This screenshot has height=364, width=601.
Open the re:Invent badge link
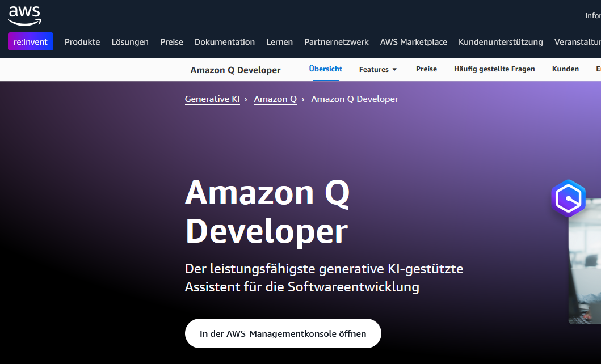[x=31, y=42]
